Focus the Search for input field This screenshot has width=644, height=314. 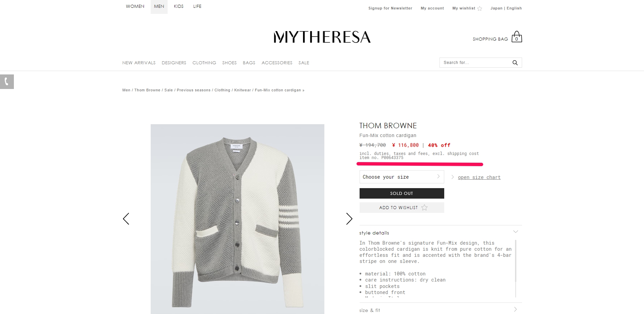click(x=475, y=63)
